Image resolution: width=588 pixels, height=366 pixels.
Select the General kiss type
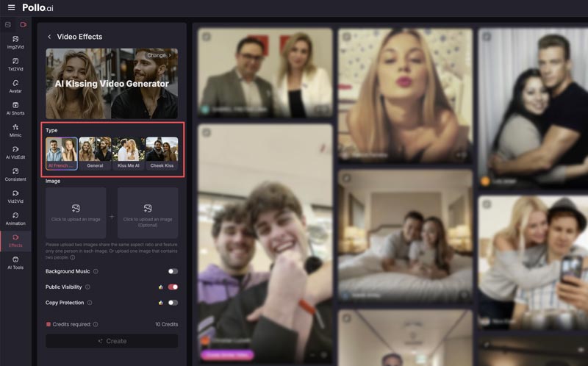pos(95,154)
